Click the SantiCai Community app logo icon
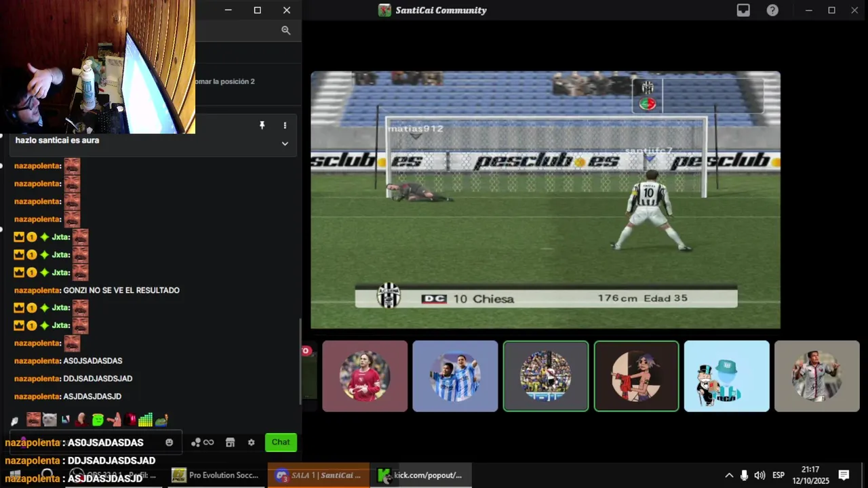 coord(384,10)
